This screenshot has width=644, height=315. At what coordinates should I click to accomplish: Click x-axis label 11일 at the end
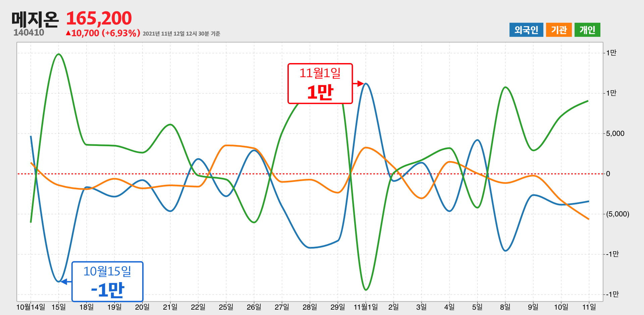[589, 307]
